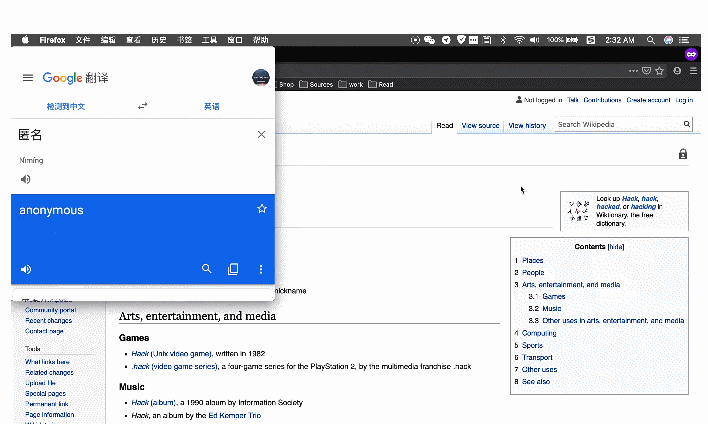Screen dimensions: 708x424
Task: Switch to the View source tab
Action: [x=480, y=126]
